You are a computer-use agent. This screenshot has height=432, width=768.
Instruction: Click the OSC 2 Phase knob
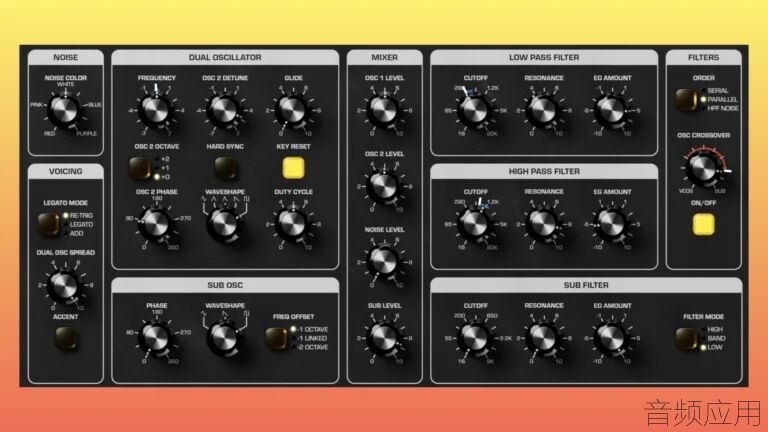point(156,224)
